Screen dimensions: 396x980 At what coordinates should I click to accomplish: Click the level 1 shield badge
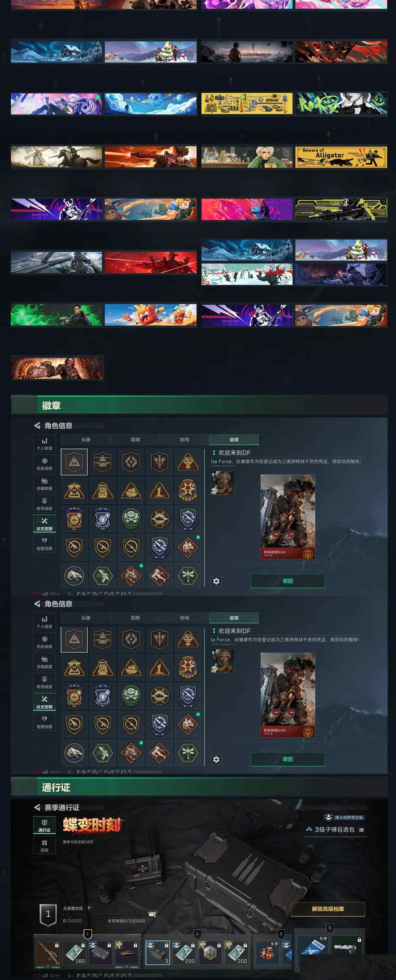pos(48,915)
